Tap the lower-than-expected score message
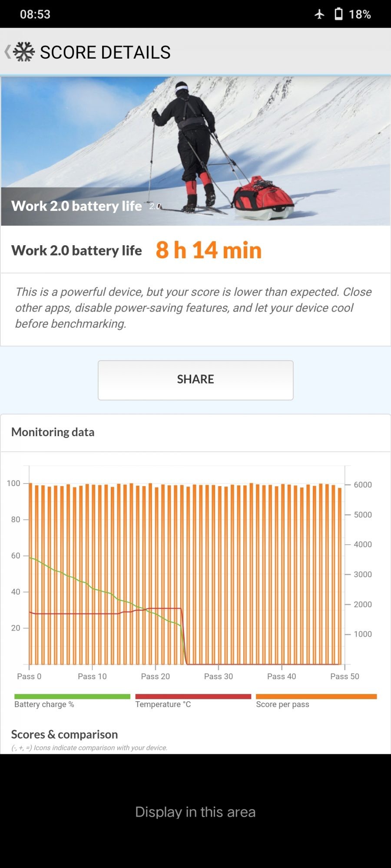The width and height of the screenshot is (391, 868). [x=193, y=308]
